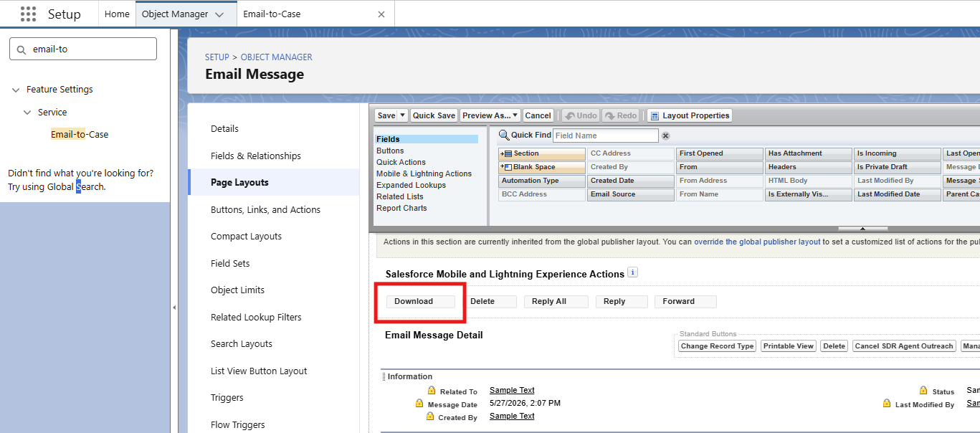
Task: Open the Object Manager tab dropdown chevron
Action: pos(219,14)
